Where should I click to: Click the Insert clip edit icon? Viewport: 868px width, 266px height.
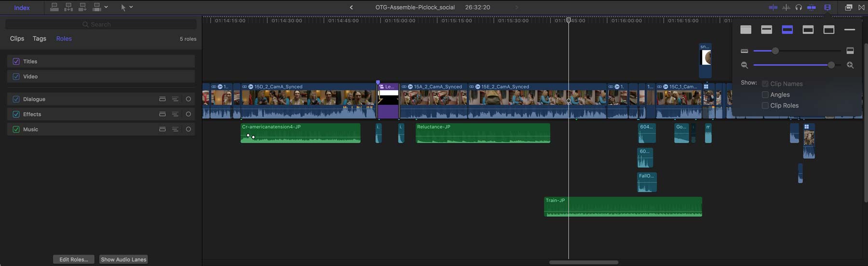click(x=68, y=7)
